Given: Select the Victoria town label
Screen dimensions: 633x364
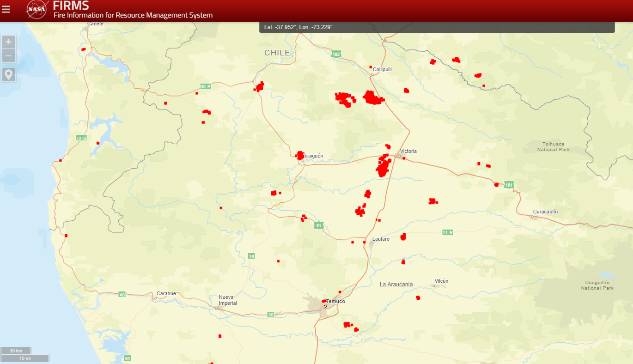Looking at the screenshot, I should click(x=408, y=151).
